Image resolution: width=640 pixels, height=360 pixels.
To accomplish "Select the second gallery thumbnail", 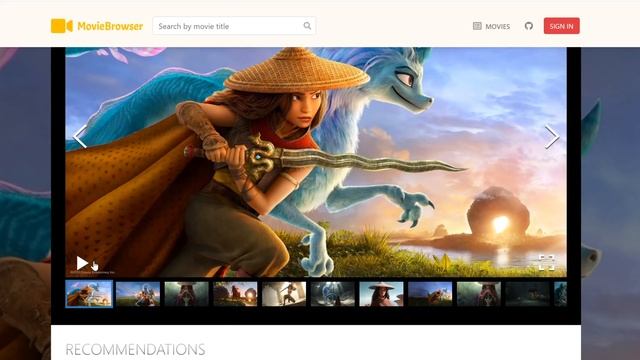I will click(x=138, y=294).
